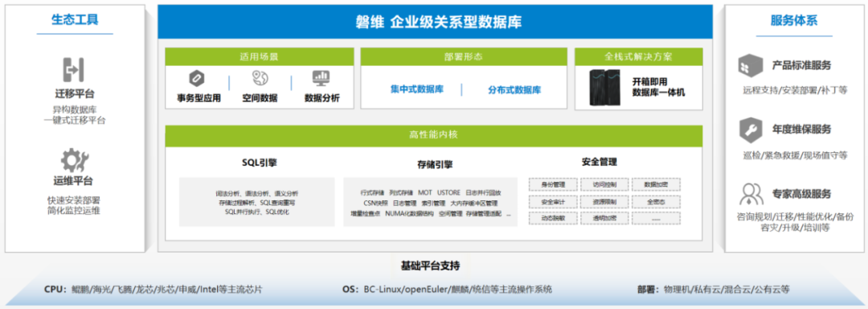Click the SQL引擎 heading

coord(260,163)
